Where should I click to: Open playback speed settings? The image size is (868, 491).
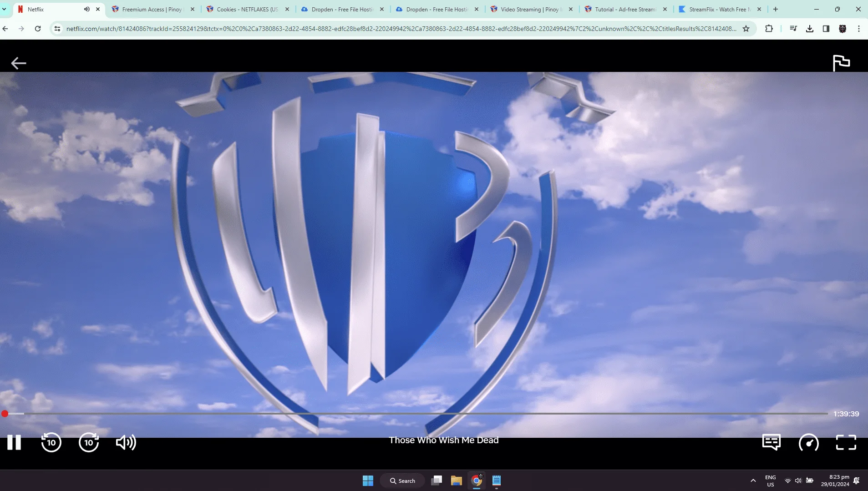pos(809,442)
